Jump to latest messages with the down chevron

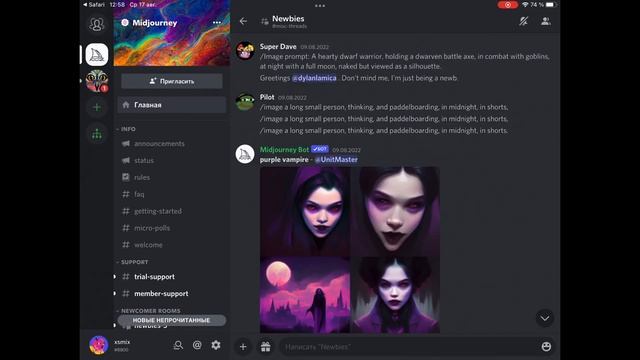point(545,318)
